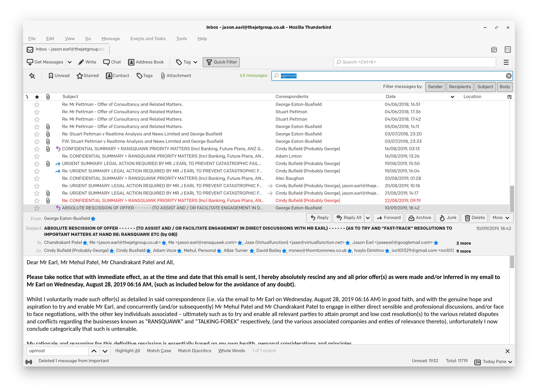Click the message list scrollbar
Viewport: 538px width, 392px height.
512,198
